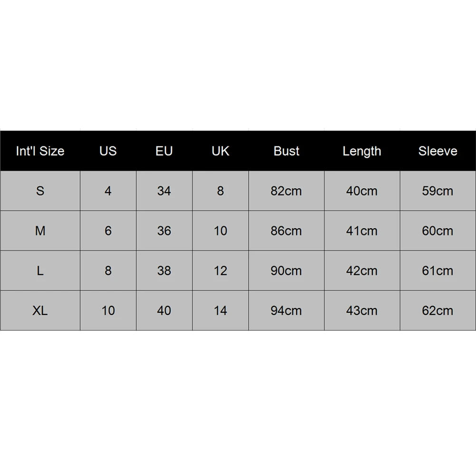Click the Sleeve column header
476x476 pixels.
tap(438, 151)
